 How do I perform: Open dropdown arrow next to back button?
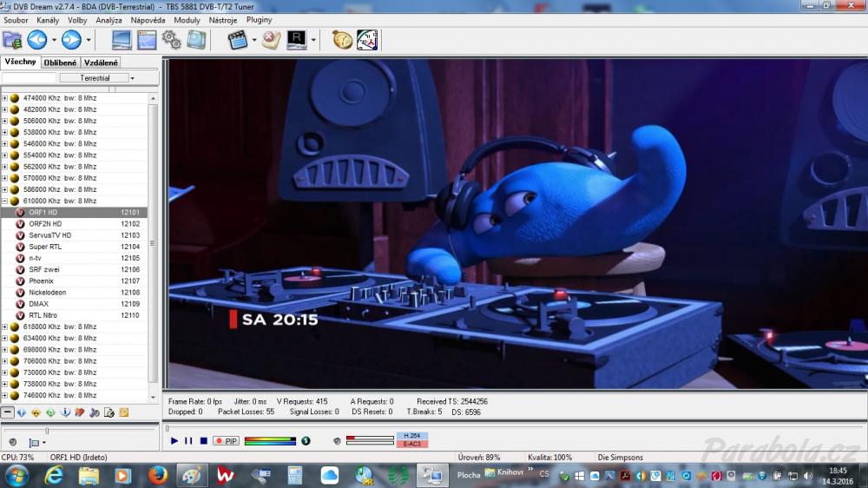pyautogui.click(x=54, y=40)
